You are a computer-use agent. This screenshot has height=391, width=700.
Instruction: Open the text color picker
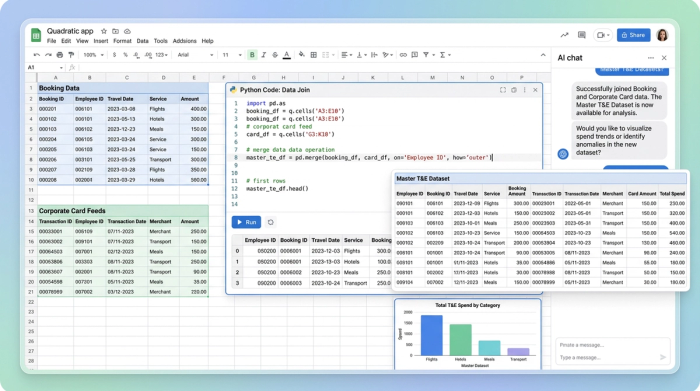287,55
